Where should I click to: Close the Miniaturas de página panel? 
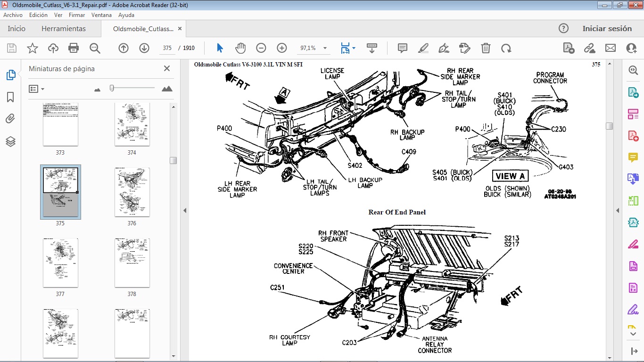[167, 68]
